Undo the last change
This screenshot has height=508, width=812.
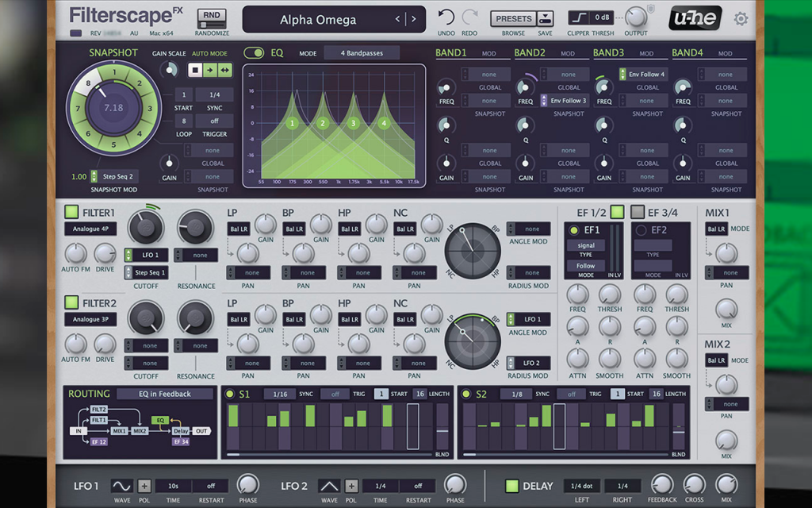pyautogui.click(x=446, y=17)
